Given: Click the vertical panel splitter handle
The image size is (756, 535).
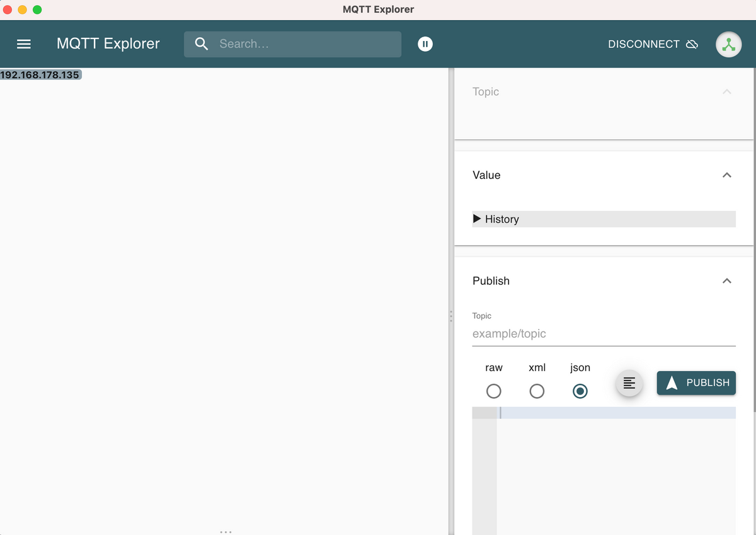Looking at the screenshot, I should (451, 316).
